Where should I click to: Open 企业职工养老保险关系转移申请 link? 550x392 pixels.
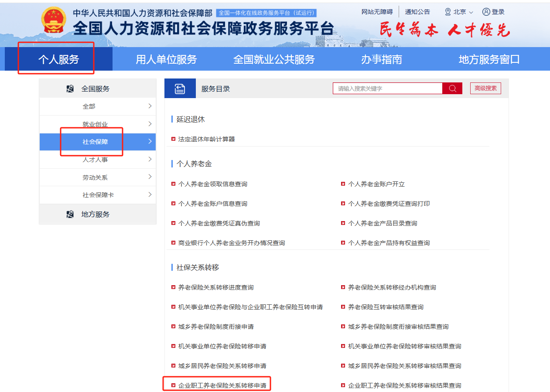tap(222, 385)
